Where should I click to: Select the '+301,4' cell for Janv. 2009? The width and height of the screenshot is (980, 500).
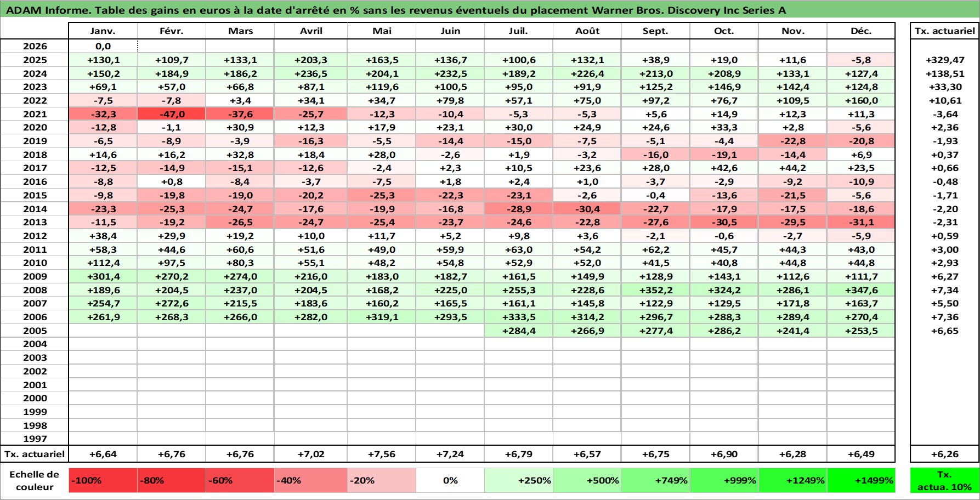103,276
